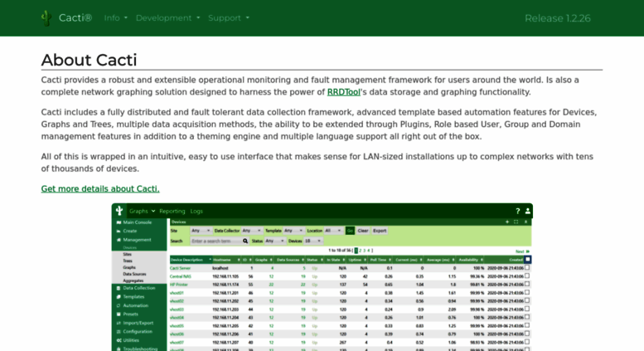The height and width of the screenshot is (351, 644).
Task: Follow the RRDTool hyperlink
Action: [x=343, y=92]
